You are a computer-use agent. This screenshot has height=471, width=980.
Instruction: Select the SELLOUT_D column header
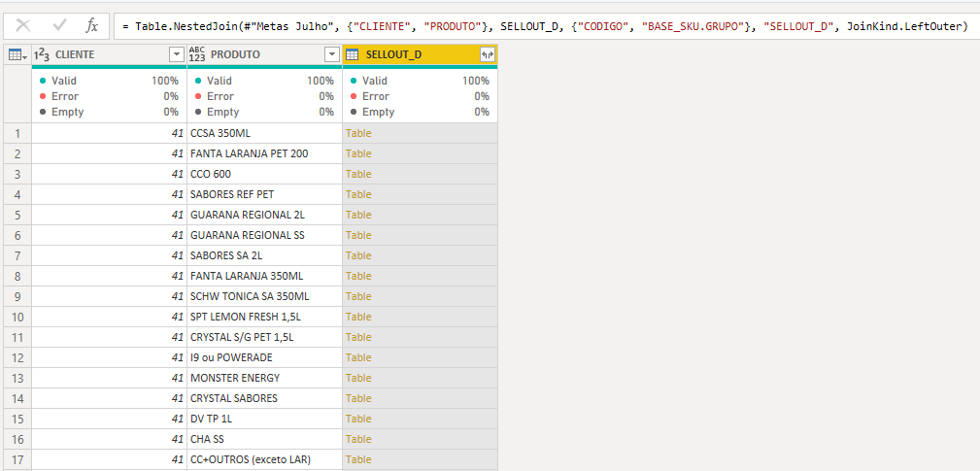click(420, 55)
